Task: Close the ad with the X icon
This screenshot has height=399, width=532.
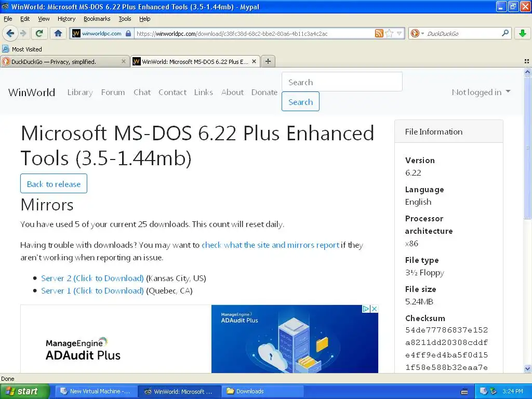Action: [374, 309]
